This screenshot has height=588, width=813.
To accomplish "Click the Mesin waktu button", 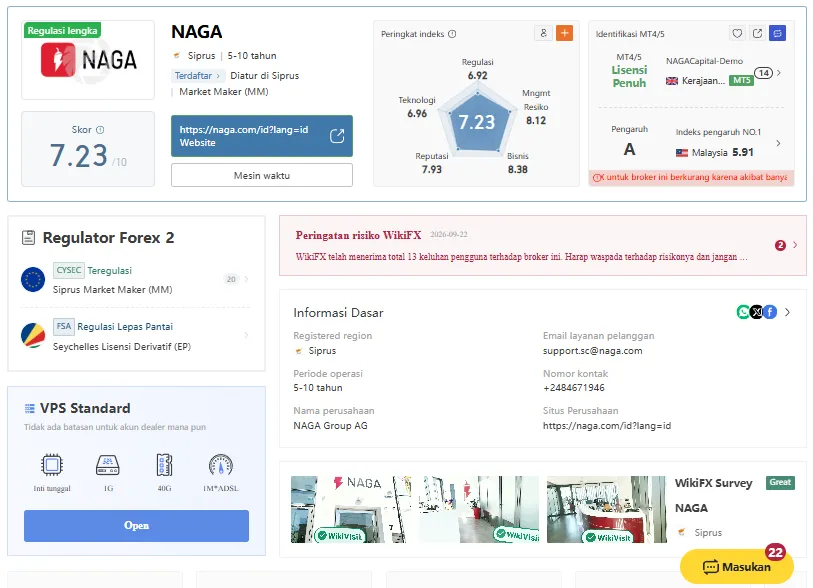I will point(262,175).
